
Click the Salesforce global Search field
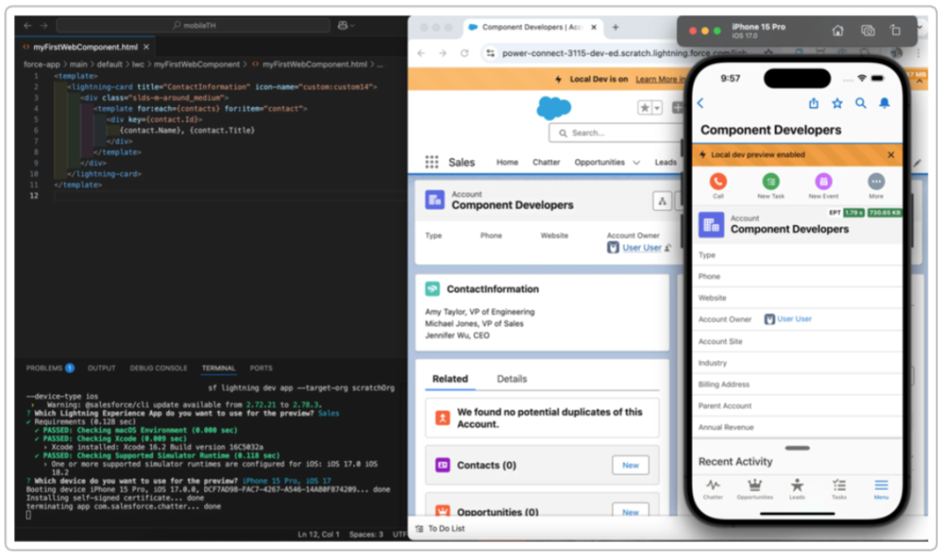617,133
